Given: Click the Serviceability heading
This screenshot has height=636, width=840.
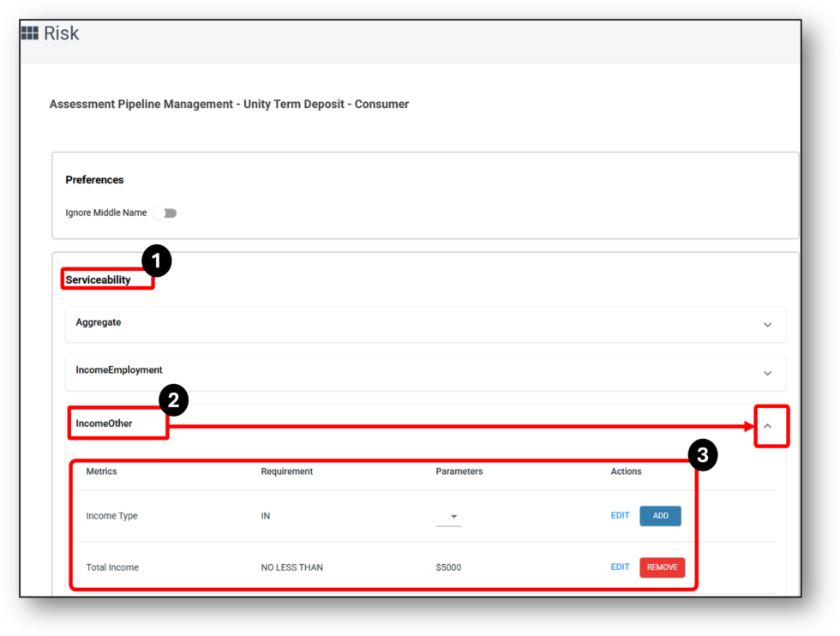Looking at the screenshot, I should [98, 279].
